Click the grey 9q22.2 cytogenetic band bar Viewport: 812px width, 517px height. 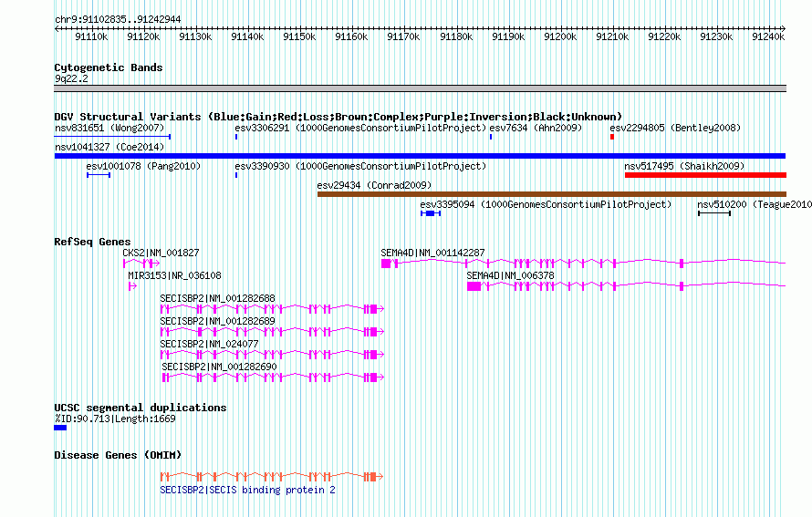(x=420, y=88)
